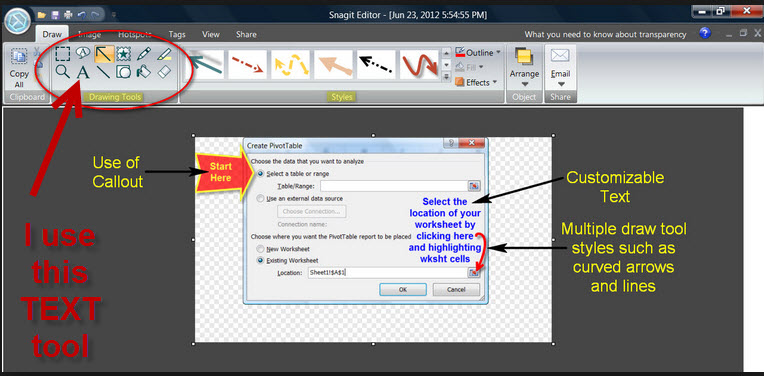
Task: Apply the red curved arrow style
Action: 419,64
